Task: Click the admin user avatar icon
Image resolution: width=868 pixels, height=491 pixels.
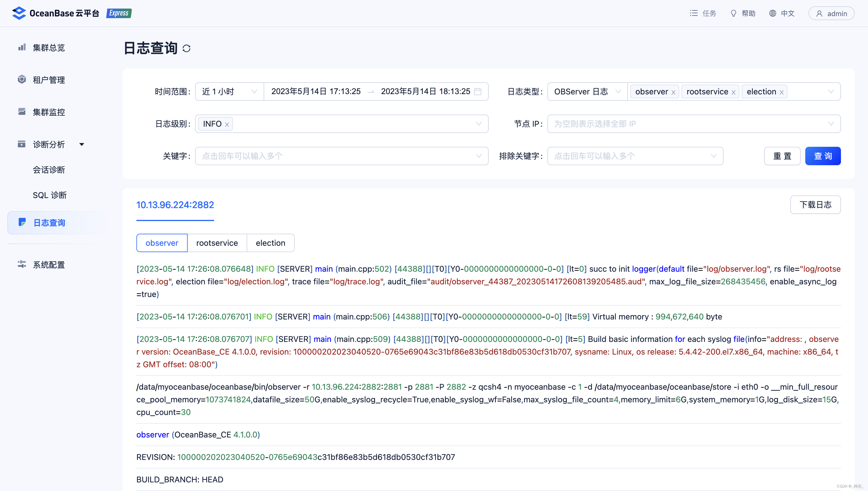Action: point(819,14)
